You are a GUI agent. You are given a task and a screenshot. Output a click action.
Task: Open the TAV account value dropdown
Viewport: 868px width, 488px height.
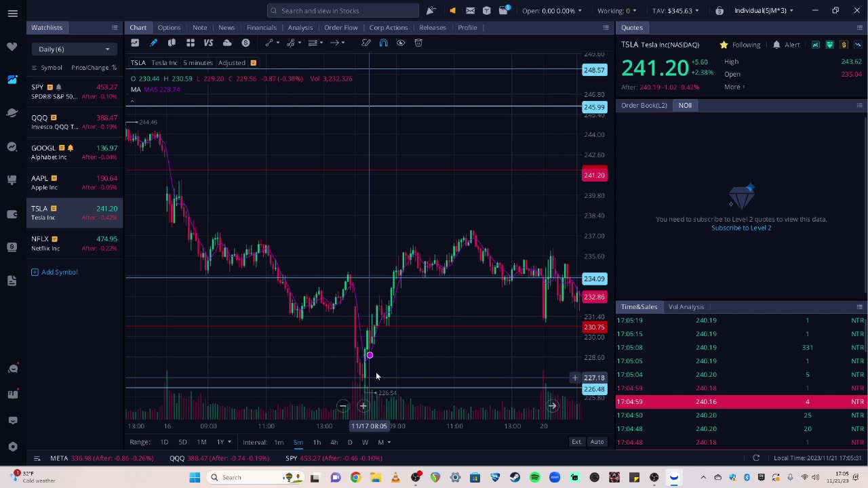pyautogui.click(x=675, y=10)
